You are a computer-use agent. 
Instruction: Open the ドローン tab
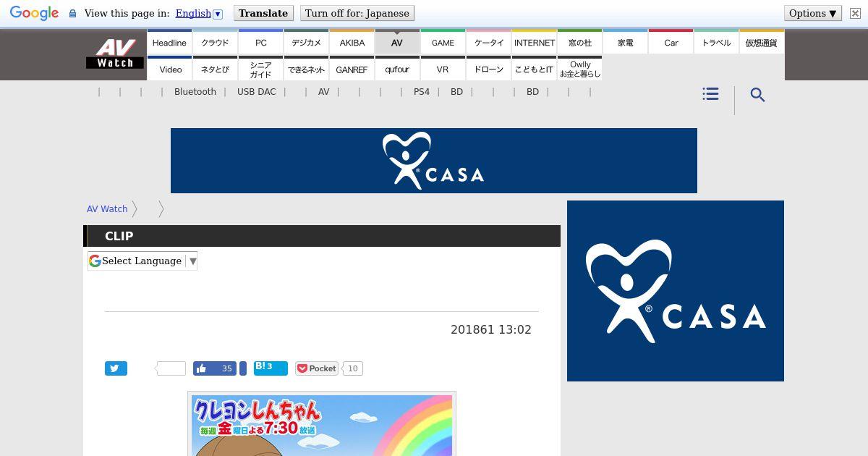click(x=488, y=69)
